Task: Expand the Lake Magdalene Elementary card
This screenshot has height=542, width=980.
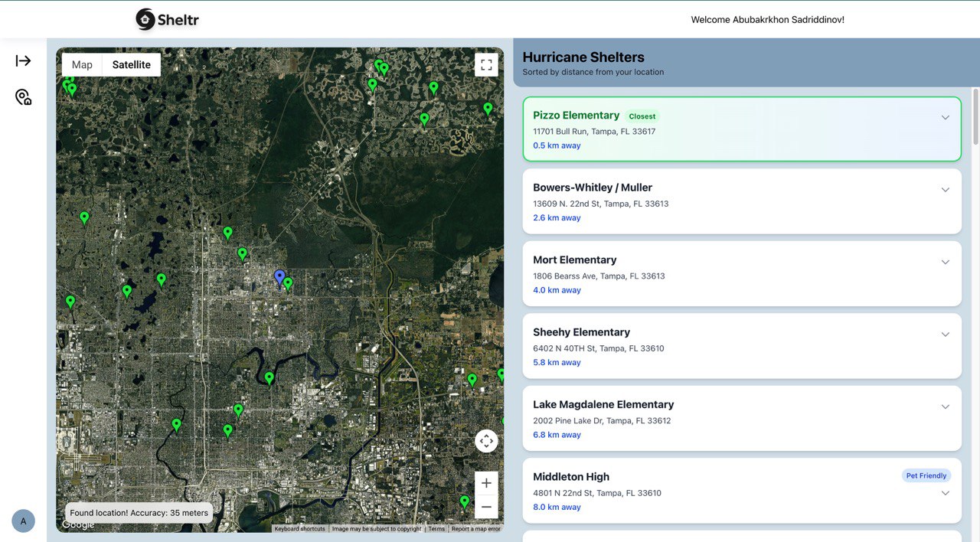Action: click(x=946, y=406)
